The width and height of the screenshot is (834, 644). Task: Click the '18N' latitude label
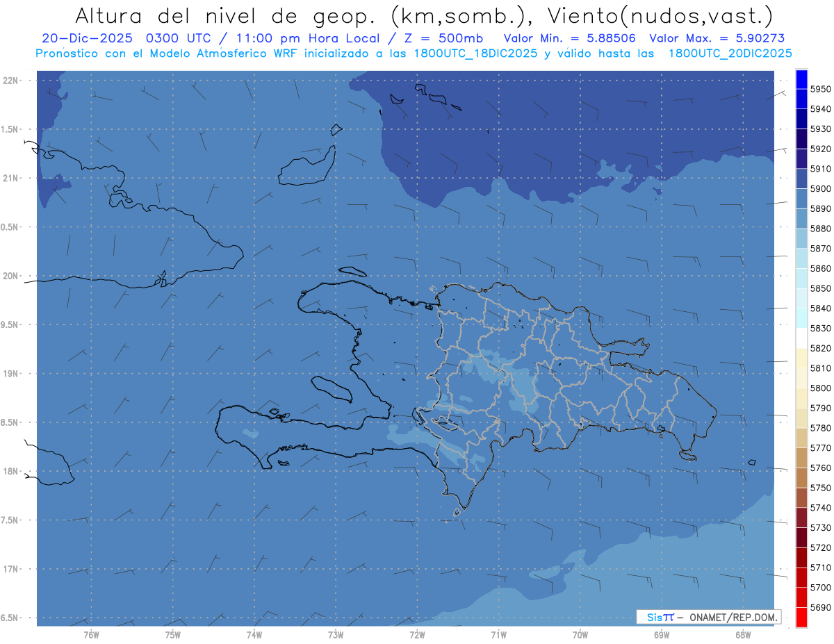point(10,471)
